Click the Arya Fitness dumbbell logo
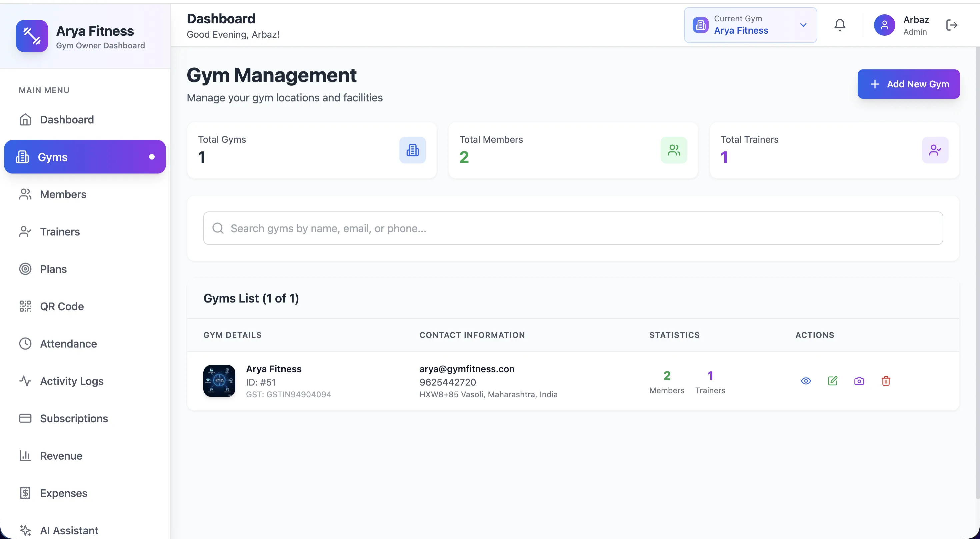This screenshot has width=980, height=539. click(x=32, y=36)
